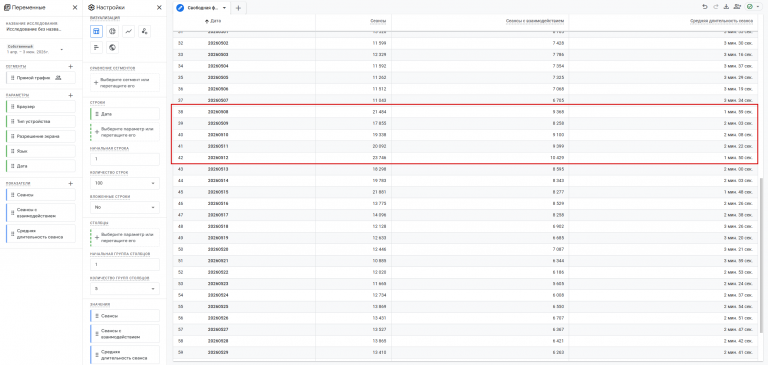768x365 pixels.
Task: Click the date cell 20260515
Action: pos(218,192)
